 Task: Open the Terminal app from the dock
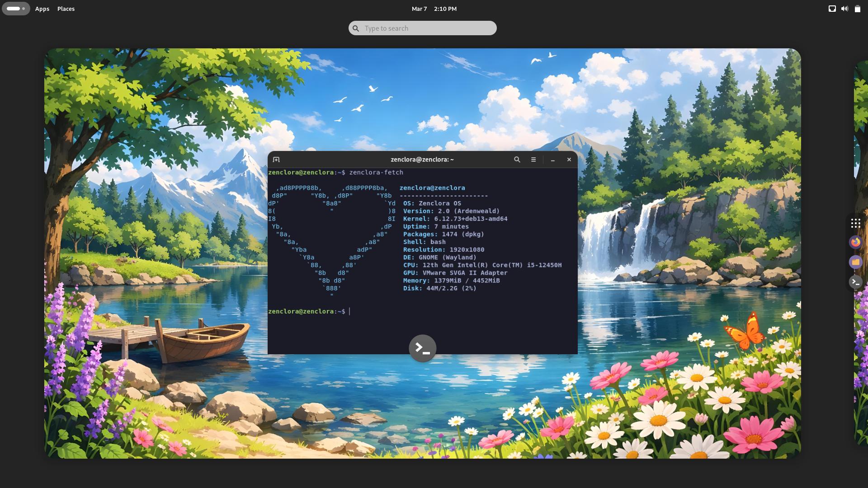tap(856, 282)
